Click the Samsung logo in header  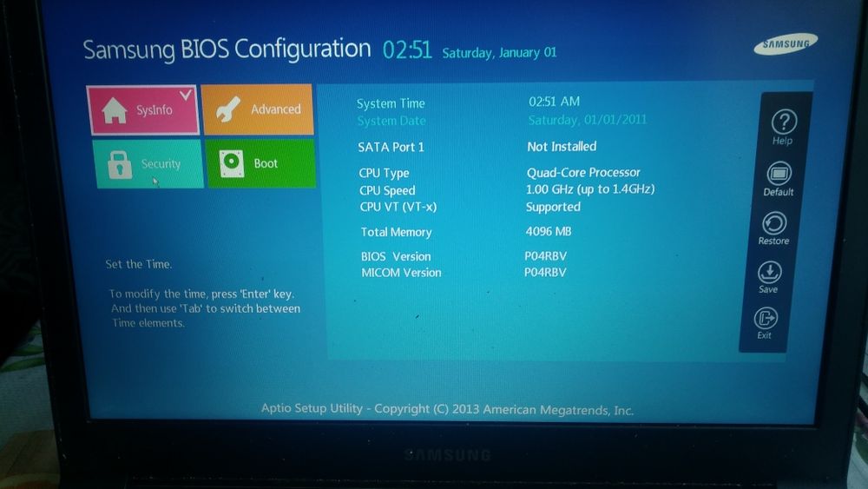[x=786, y=43]
